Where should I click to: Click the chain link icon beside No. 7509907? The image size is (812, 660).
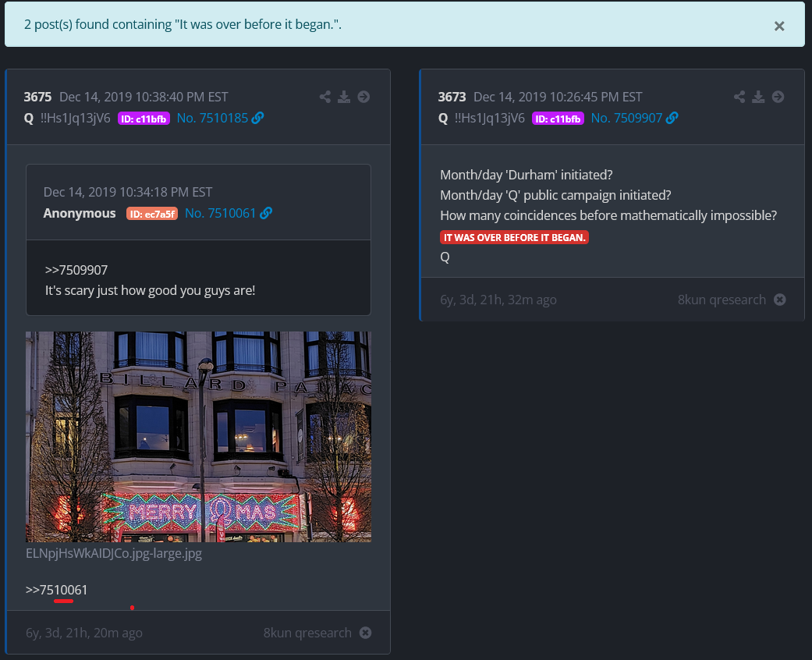coord(672,118)
